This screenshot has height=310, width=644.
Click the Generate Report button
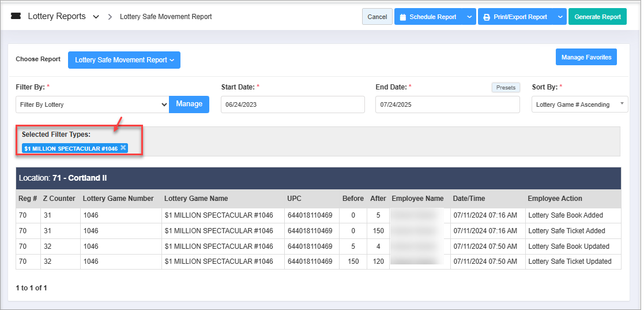click(597, 17)
